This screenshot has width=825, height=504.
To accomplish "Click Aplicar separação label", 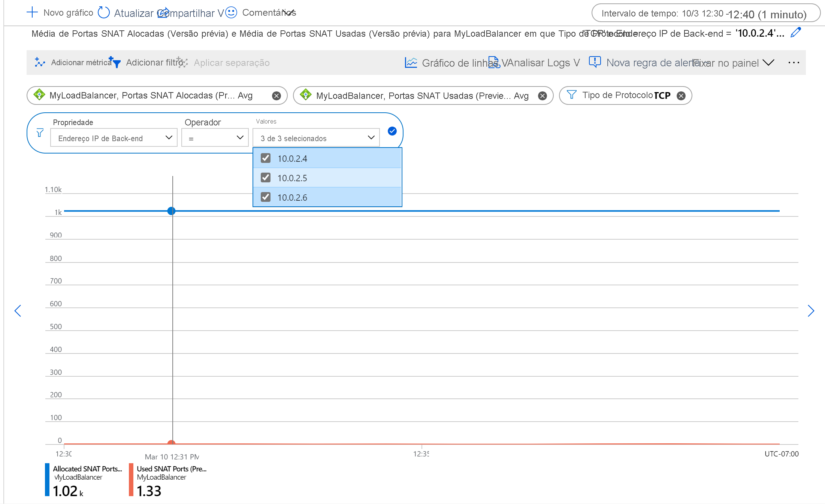I will 232,63.
